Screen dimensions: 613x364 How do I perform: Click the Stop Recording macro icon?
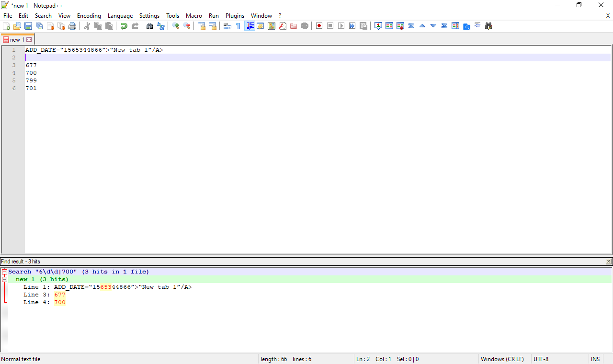[x=330, y=26]
